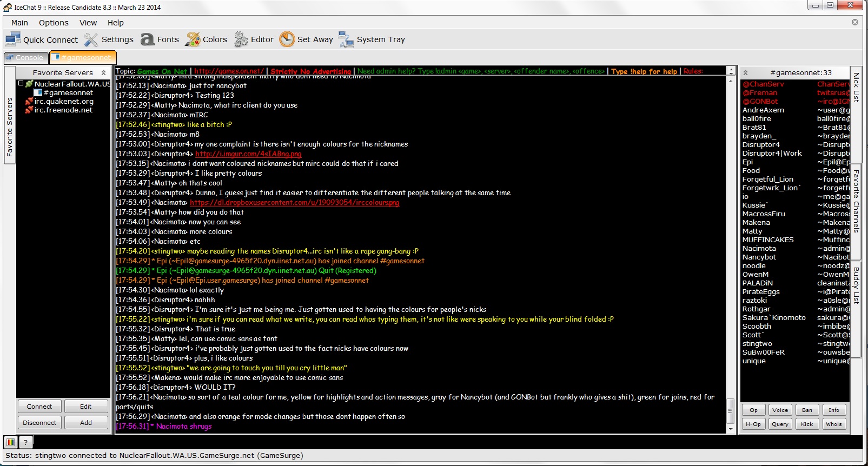Open the View menu
Screen dimensions: 868x466
click(x=88, y=23)
